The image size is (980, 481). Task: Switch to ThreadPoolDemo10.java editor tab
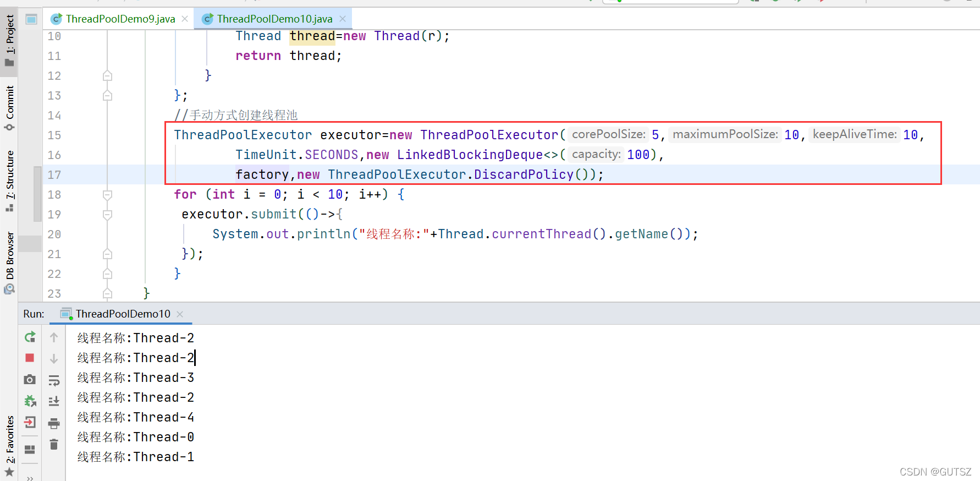(x=274, y=19)
